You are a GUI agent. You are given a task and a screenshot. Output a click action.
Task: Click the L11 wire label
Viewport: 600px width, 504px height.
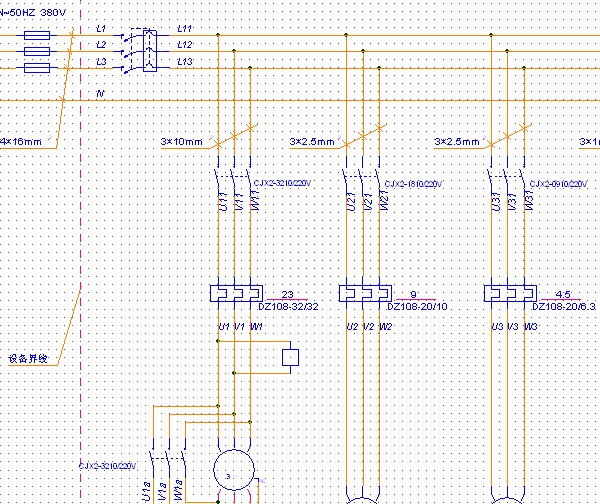[x=185, y=30]
